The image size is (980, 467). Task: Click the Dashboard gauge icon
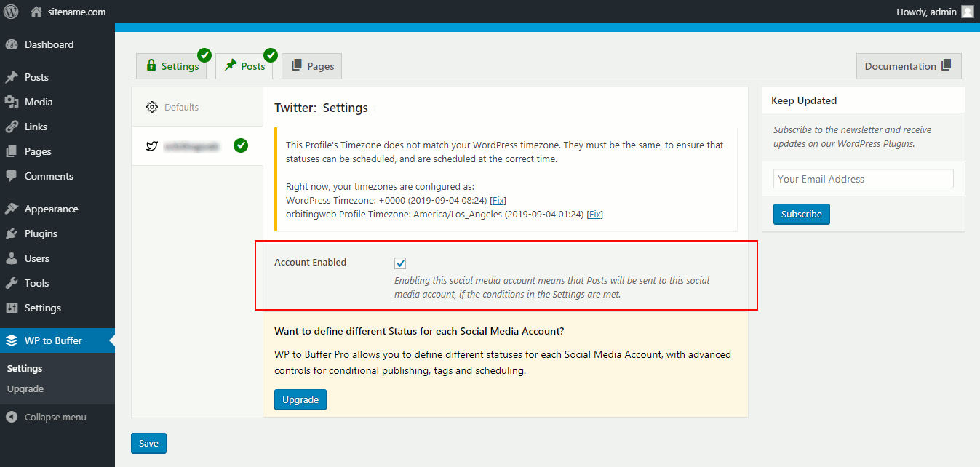12,44
